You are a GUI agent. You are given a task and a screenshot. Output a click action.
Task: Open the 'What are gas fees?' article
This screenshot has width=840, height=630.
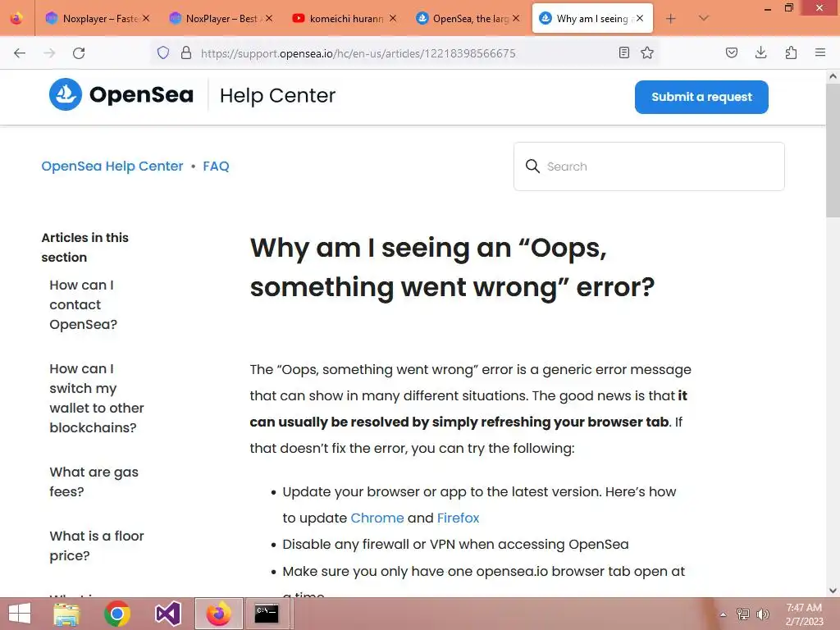(x=94, y=482)
